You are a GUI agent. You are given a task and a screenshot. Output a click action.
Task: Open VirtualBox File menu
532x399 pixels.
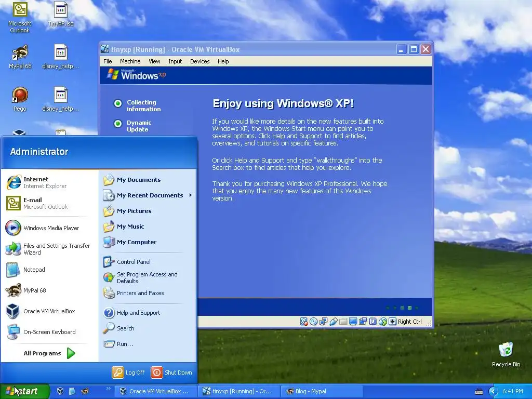click(x=108, y=61)
